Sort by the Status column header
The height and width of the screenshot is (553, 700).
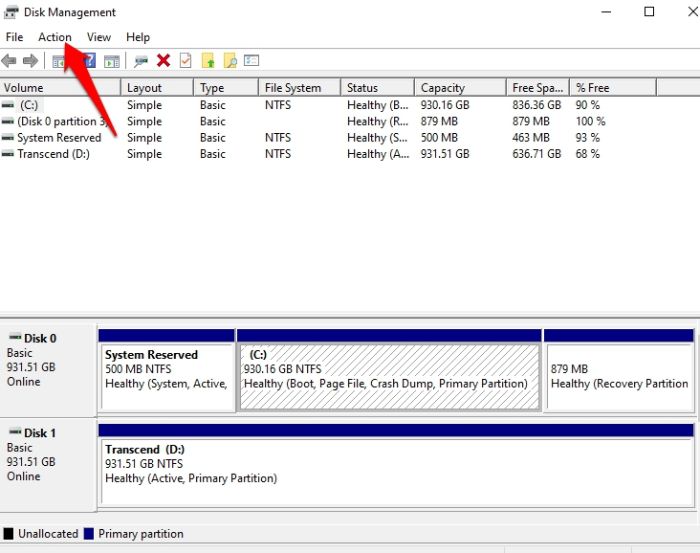click(x=378, y=87)
